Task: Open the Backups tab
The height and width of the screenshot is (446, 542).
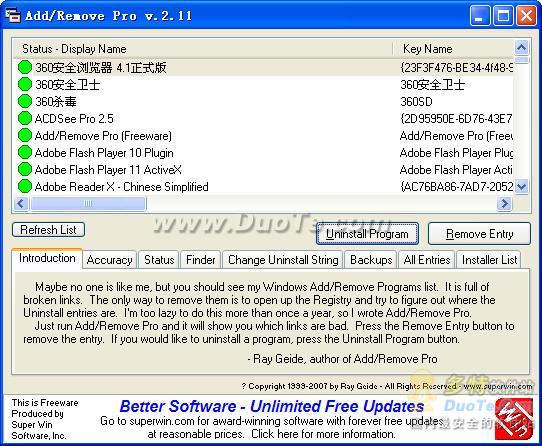Action: click(371, 260)
